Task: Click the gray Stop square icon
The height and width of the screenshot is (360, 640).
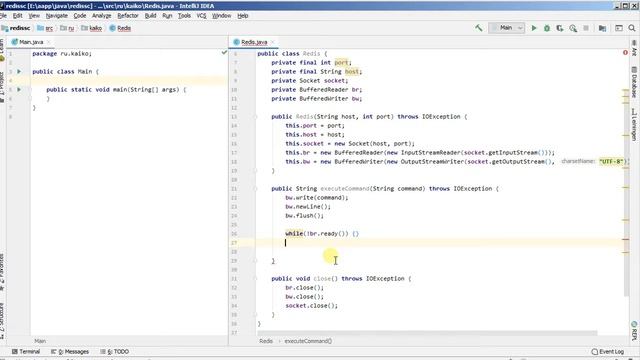Action: point(586,28)
